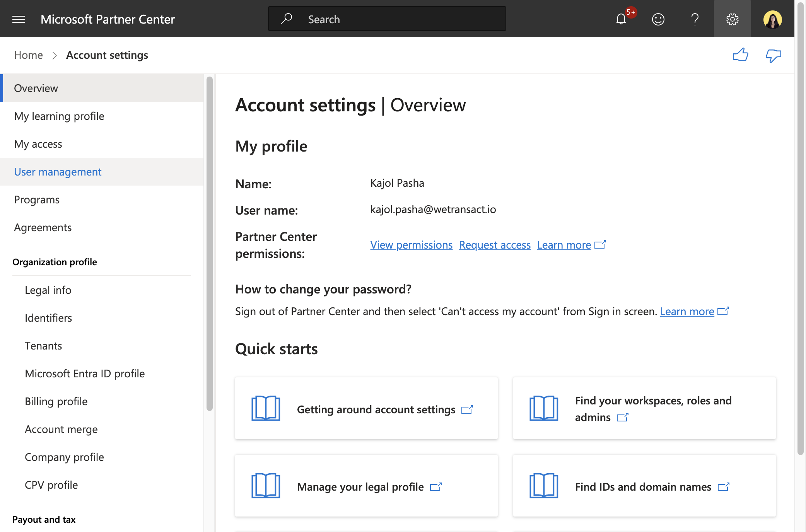Open the notifications bell
806x532 pixels.
pos(621,19)
